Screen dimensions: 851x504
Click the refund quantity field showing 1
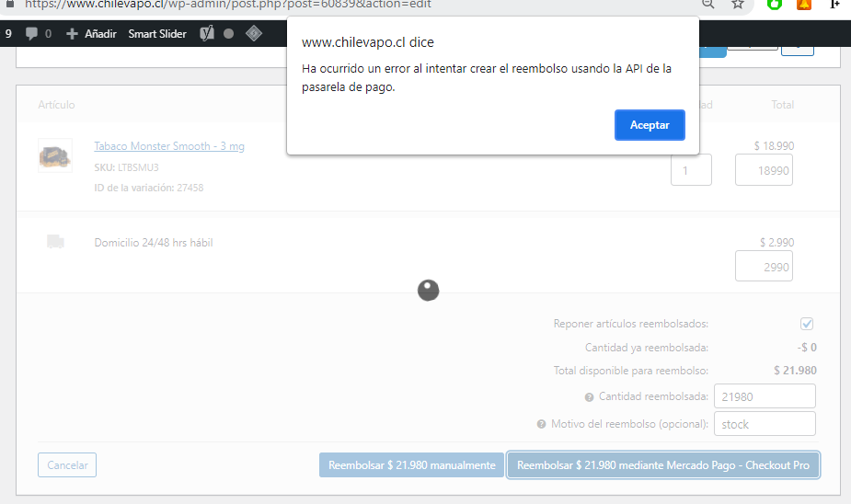pyautogui.click(x=691, y=170)
